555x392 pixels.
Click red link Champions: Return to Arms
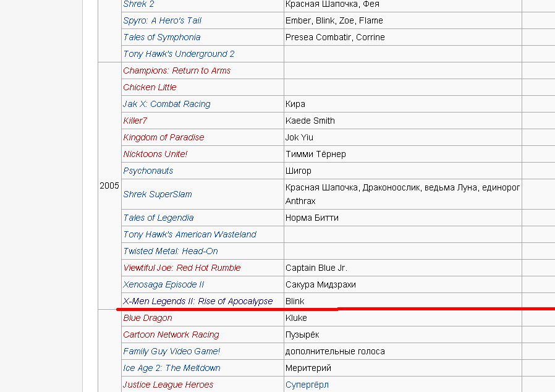[x=177, y=70]
